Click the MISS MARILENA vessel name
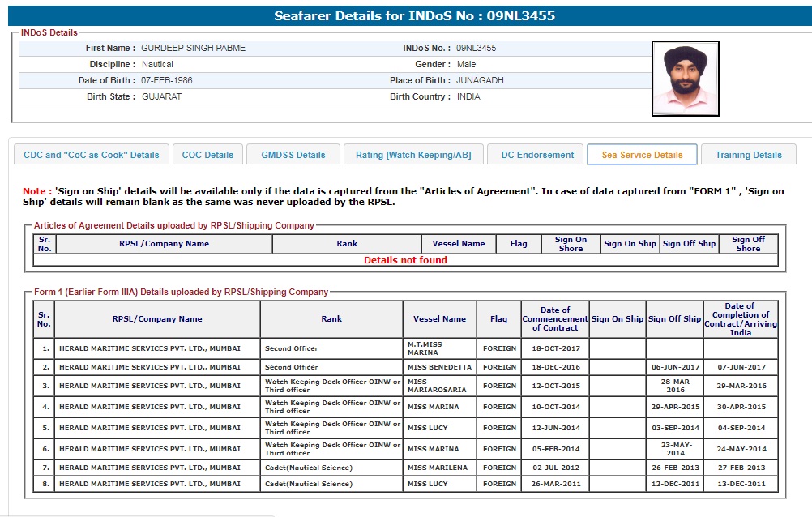The height and width of the screenshot is (517, 812). click(436, 468)
